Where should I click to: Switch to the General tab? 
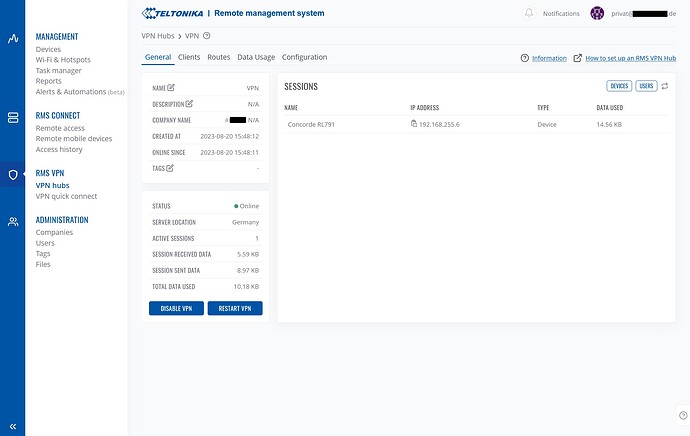pyautogui.click(x=158, y=57)
